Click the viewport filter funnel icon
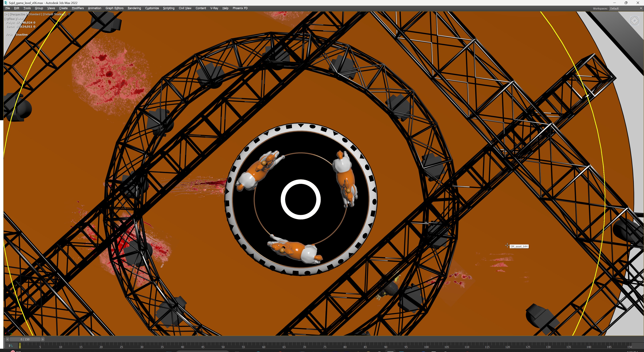This screenshot has height=352, width=644. 69,14
